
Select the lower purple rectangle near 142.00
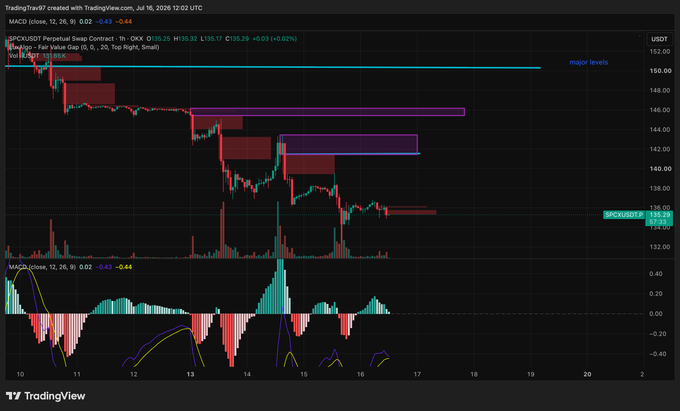click(349, 144)
